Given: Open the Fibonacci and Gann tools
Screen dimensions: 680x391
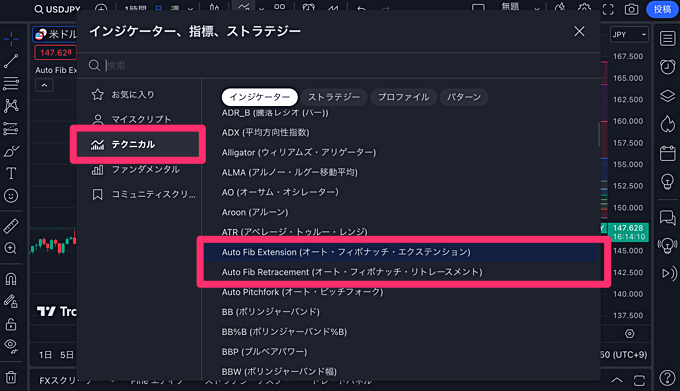Looking at the screenshot, I should [11, 83].
